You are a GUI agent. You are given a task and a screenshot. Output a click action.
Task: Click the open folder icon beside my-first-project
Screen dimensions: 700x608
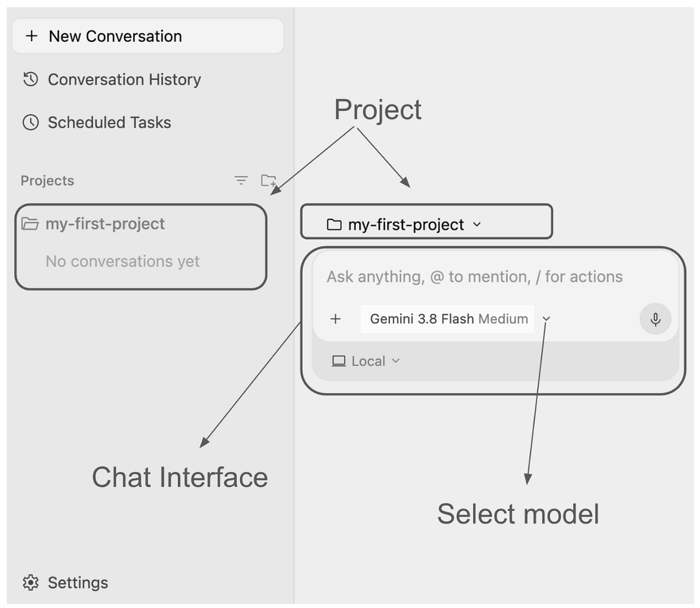pos(30,224)
